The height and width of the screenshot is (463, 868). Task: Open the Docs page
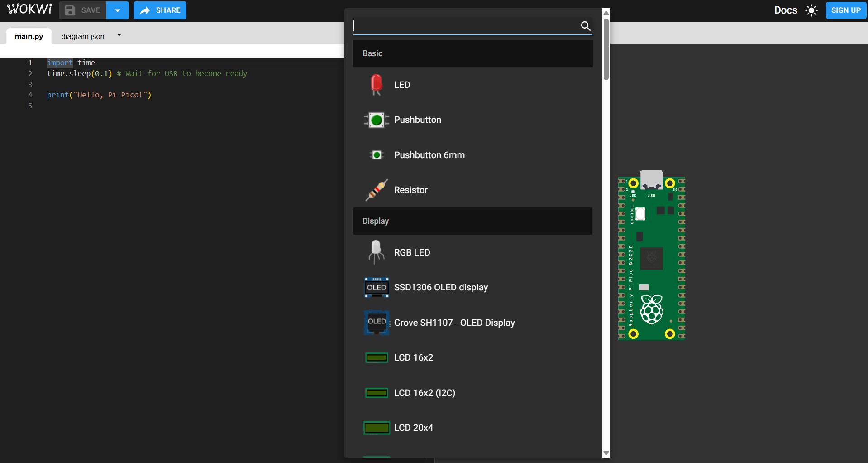pyautogui.click(x=785, y=10)
